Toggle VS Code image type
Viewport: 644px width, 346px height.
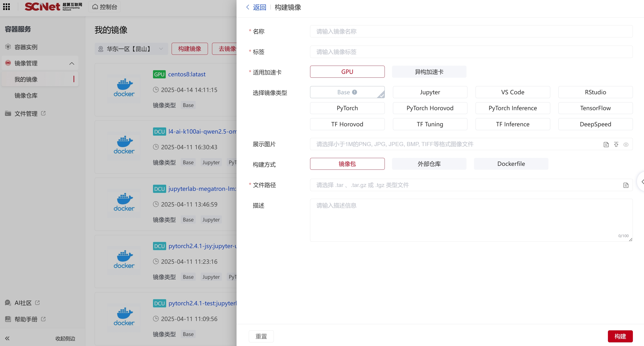tap(513, 92)
